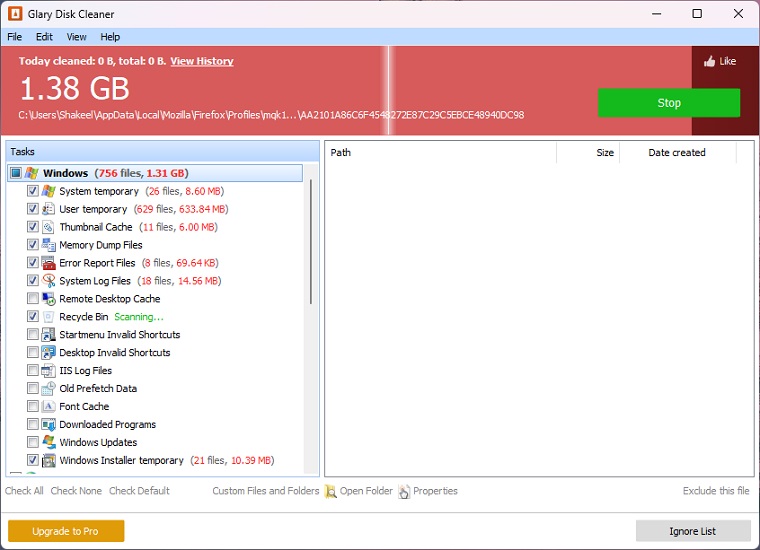This screenshot has width=760, height=550.
Task: Select the Downloaded Programs row
Action: pyautogui.click(x=108, y=424)
